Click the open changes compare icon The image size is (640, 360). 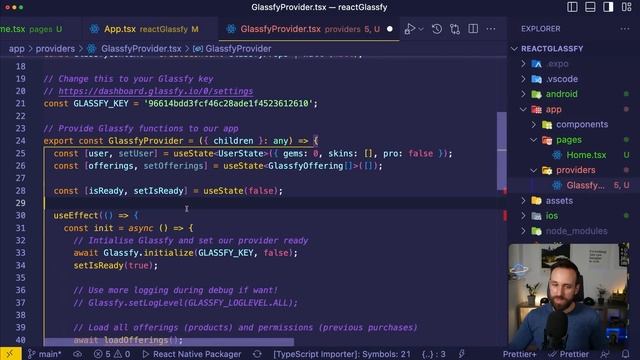(x=455, y=29)
